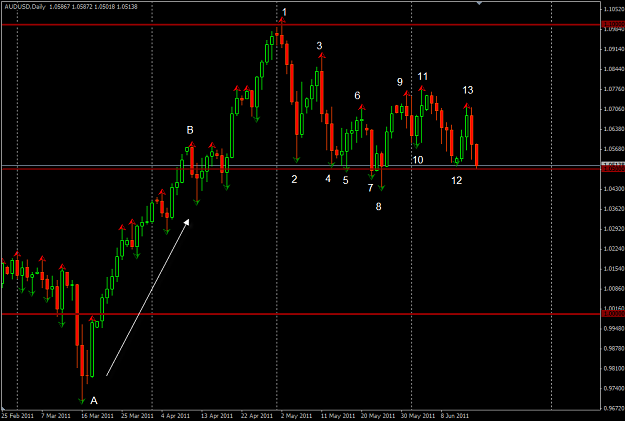Click the '0.98100' price axis label
This screenshot has width=625, height=421.
[614, 368]
